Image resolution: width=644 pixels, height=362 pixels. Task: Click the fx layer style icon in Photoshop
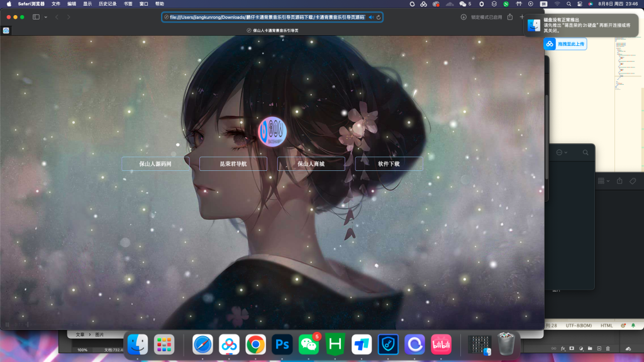click(563, 348)
